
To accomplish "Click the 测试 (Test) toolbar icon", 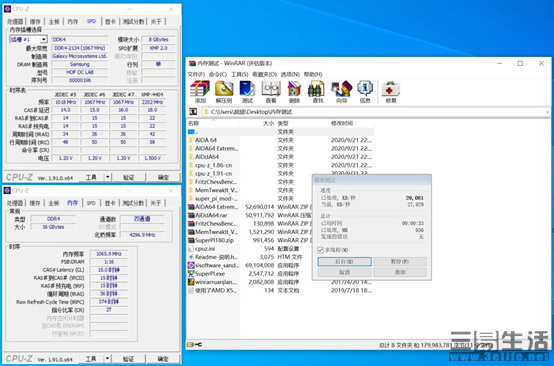I will (x=247, y=88).
